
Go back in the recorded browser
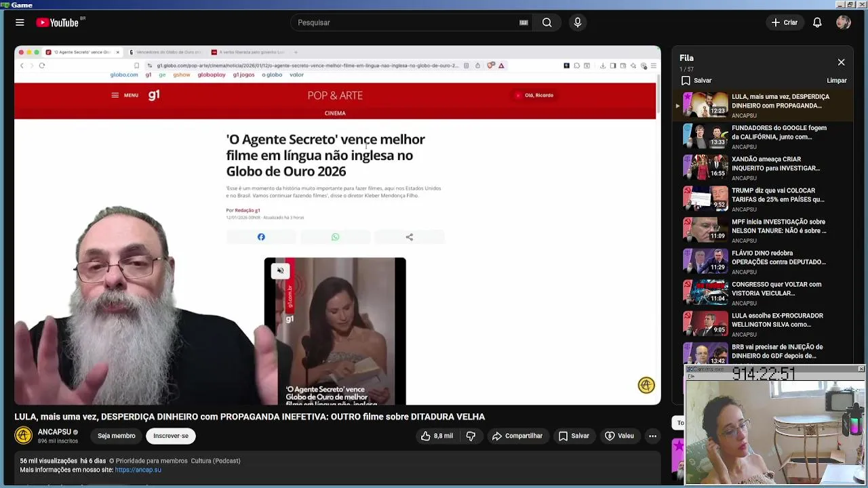22,66
